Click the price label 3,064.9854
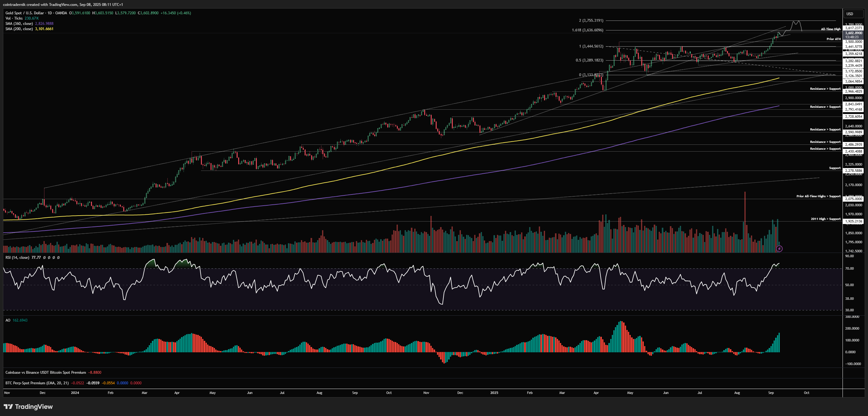Screen dimensions: 868x416 tap(853, 82)
